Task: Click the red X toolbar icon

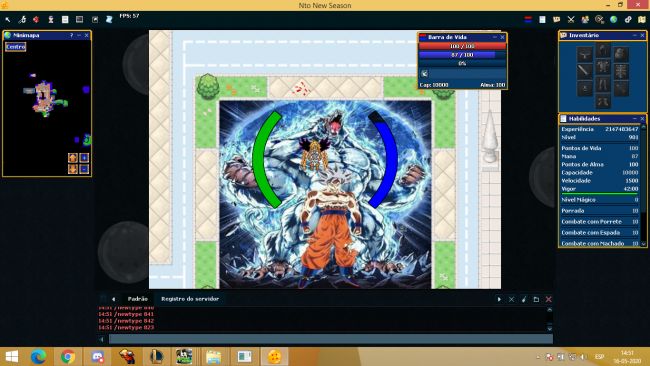Action: click(x=36, y=19)
